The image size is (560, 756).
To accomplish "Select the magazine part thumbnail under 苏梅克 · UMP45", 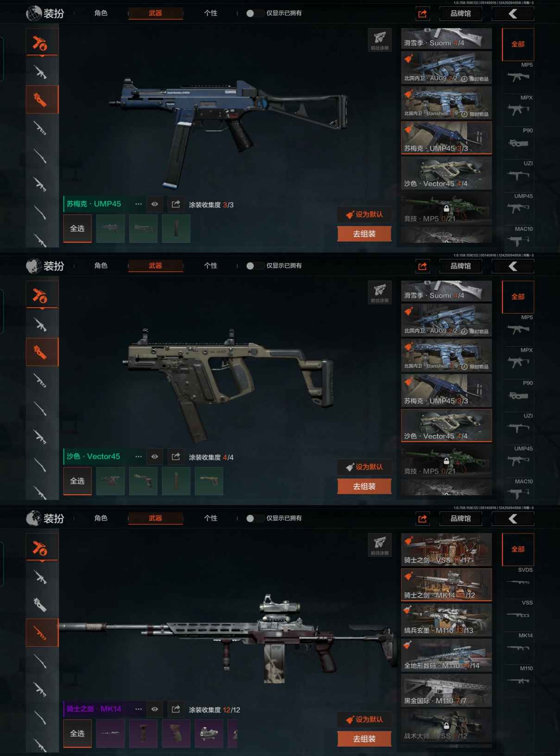I will (x=176, y=229).
